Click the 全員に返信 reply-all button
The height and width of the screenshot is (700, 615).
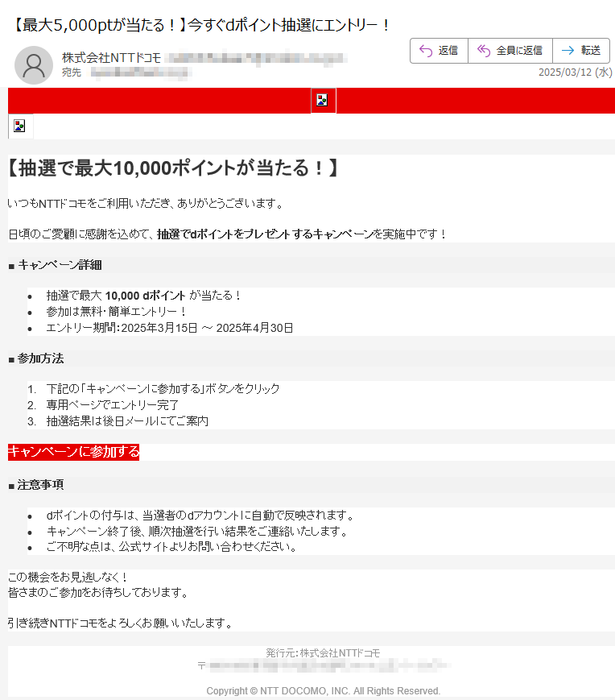click(510, 51)
